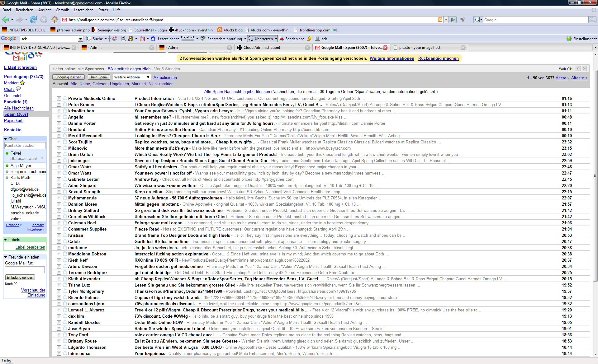Click the search magnifier in Google search box
The height and width of the screenshot is (364, 598).
pyautogui.click(x=592, y=20)
